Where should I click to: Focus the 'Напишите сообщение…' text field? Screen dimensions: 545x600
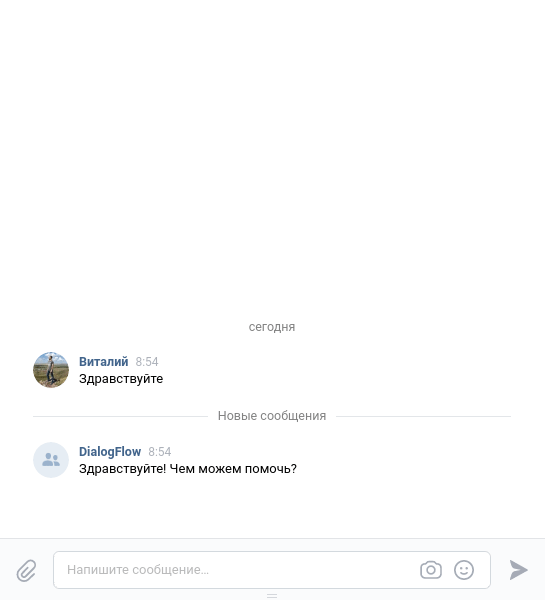point(272,570)
